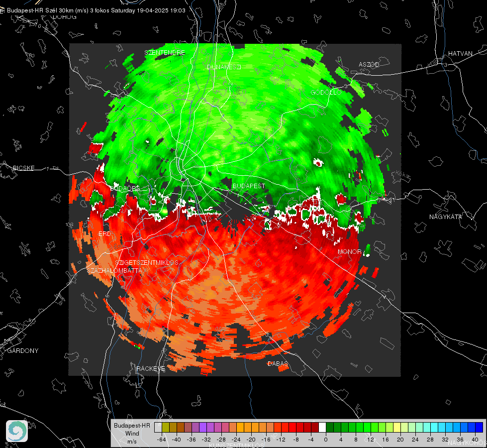This screenshot has width=487, height=448.
Task: Click the '28' legend value
Action: coord(430,440)
